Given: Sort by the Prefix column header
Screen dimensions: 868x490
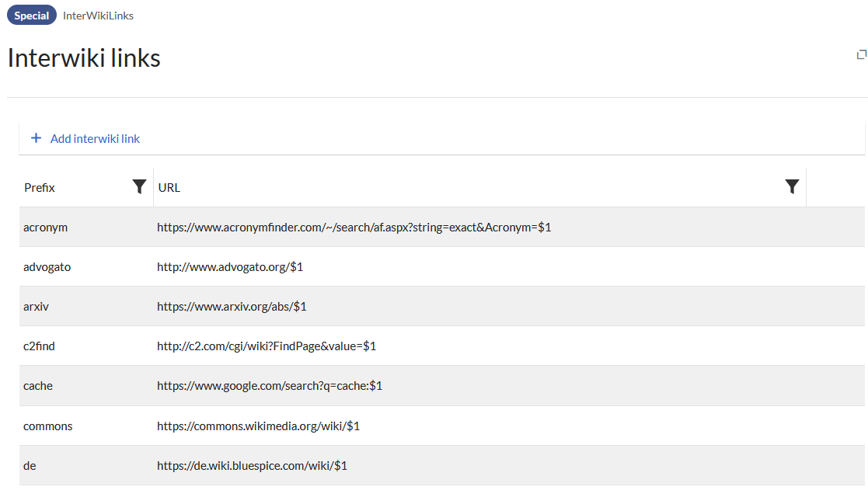Looking at the screenshot, I should (x=40, y=187).
